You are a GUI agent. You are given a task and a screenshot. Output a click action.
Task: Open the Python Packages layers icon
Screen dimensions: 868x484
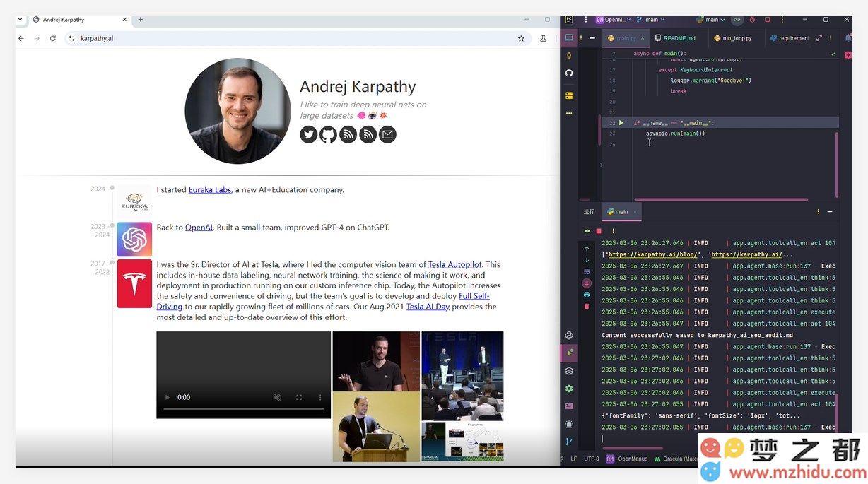click(569, 370)
